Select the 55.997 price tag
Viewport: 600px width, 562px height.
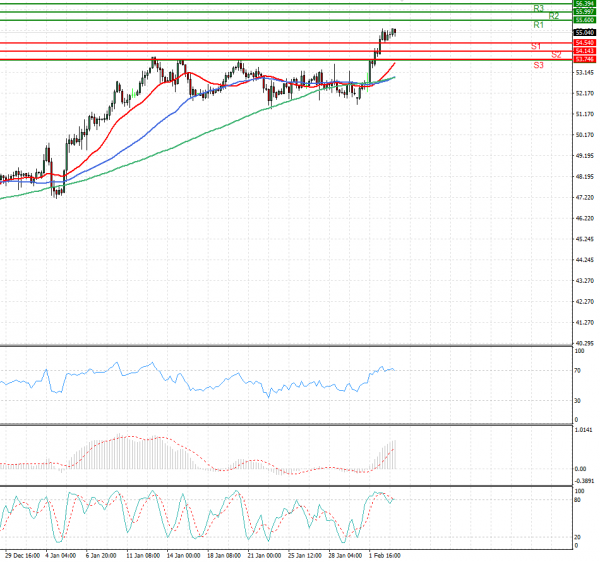584,12
